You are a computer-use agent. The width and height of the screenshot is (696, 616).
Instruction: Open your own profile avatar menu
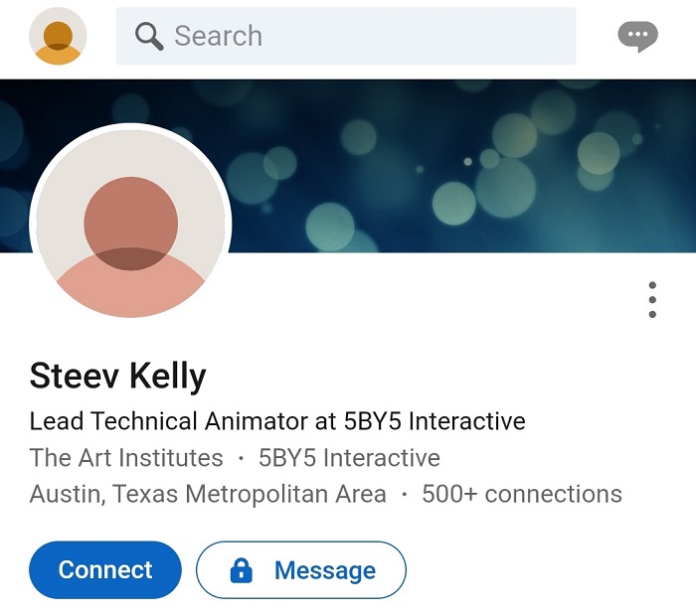pos(58,36)
